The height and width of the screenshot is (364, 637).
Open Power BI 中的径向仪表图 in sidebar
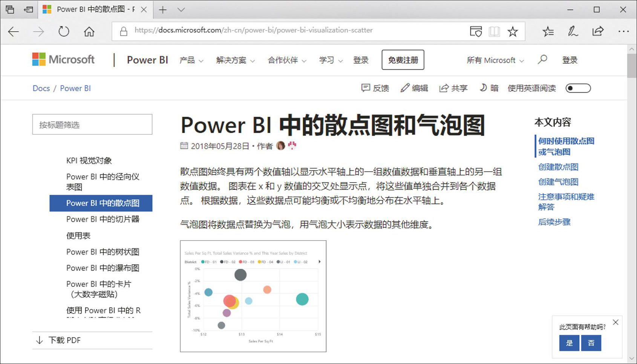(x=103, y=182)
